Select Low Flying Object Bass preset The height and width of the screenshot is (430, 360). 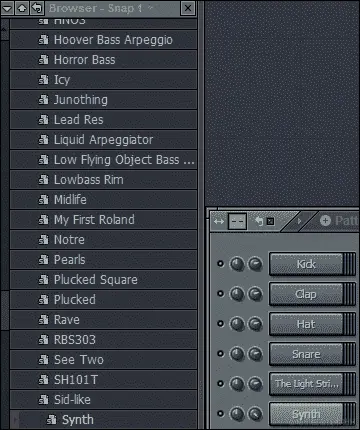point(103,160)
